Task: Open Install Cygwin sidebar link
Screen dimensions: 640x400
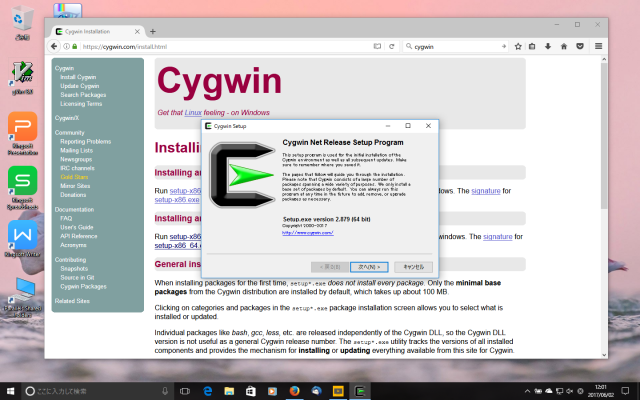Action: click(x=78, y=77)
